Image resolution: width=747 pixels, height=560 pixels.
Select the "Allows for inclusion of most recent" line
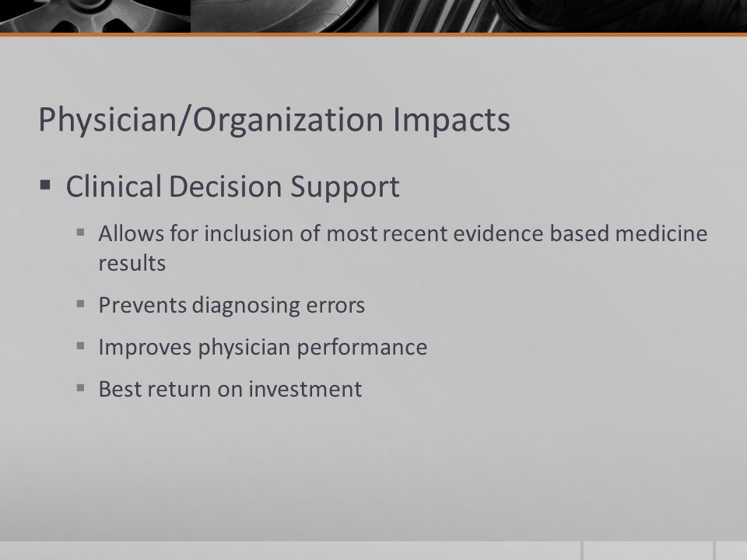[x=402, y=233]
